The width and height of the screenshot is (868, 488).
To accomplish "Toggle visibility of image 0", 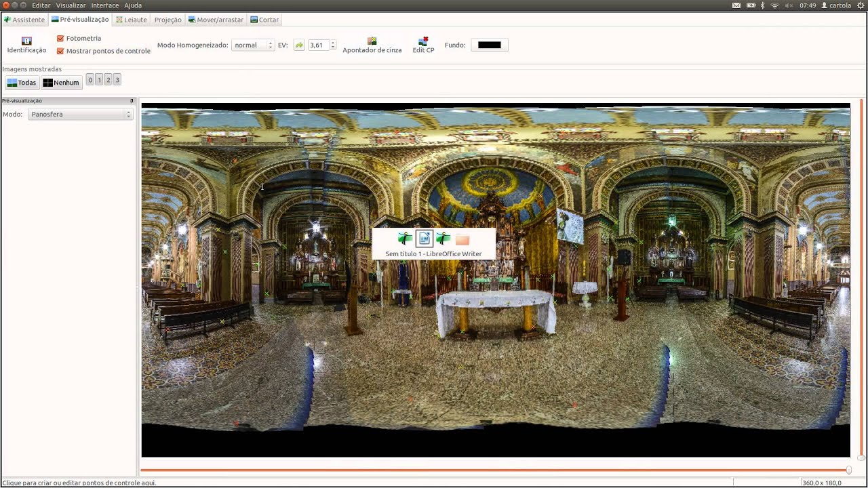I will point(90,80).
